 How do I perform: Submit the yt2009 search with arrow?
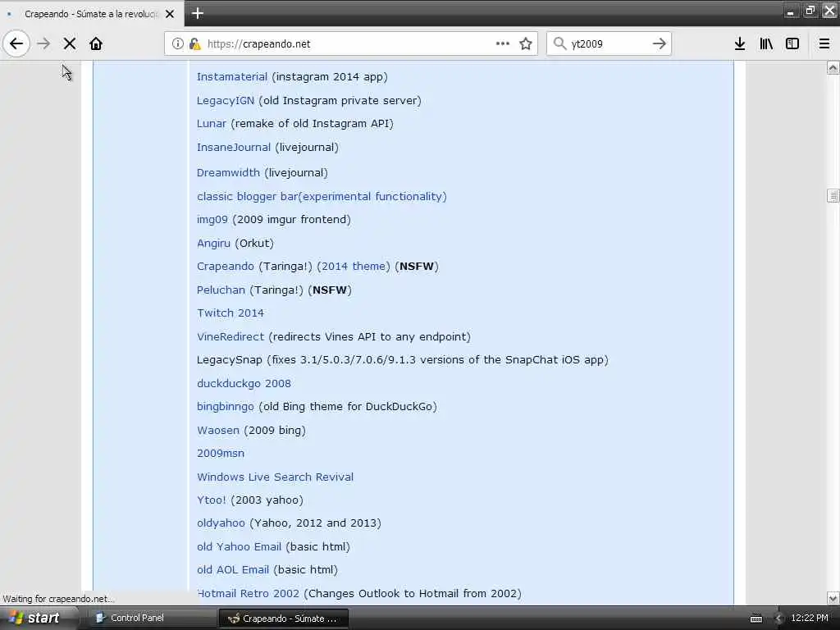(x=659, y=43)
